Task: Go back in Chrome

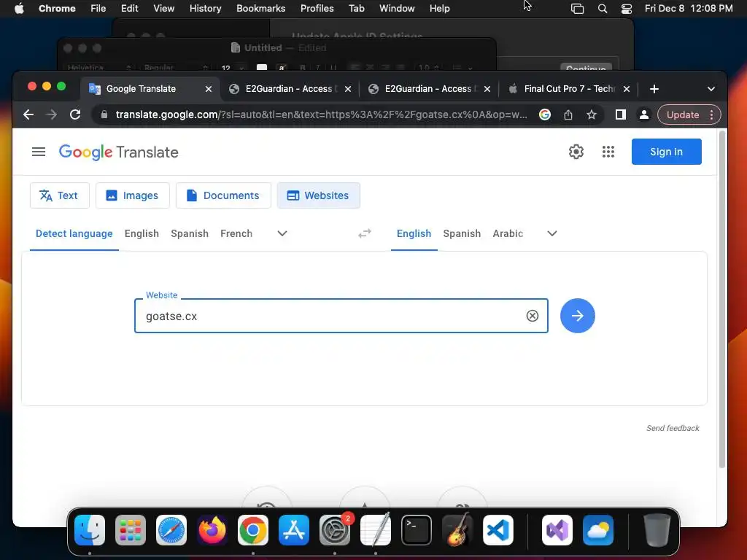Action: [28, 114]
